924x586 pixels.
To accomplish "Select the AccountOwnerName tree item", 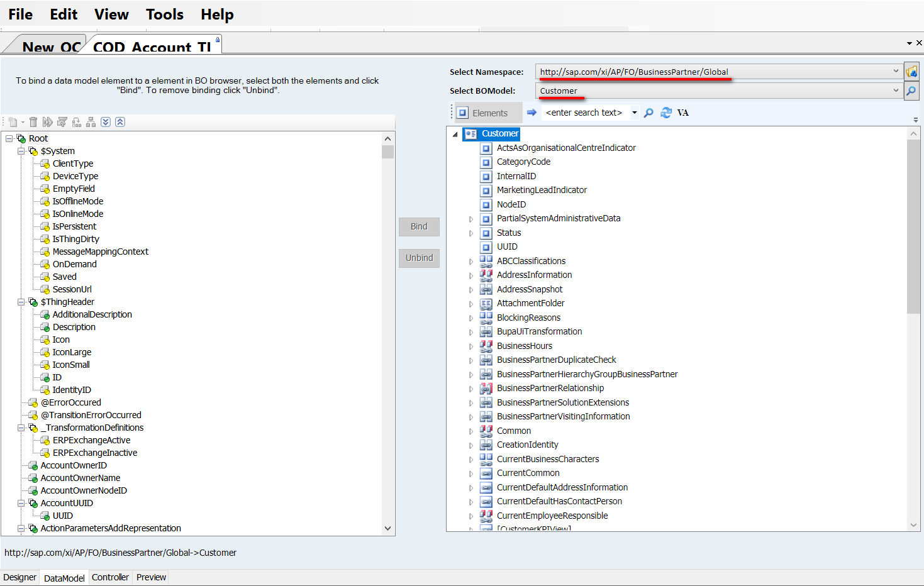I will 81,478.
